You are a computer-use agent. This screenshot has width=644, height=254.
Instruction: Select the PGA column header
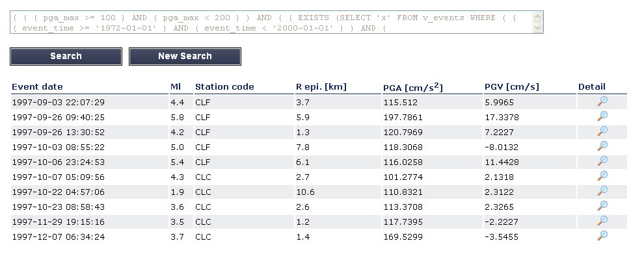coord(413,87)
